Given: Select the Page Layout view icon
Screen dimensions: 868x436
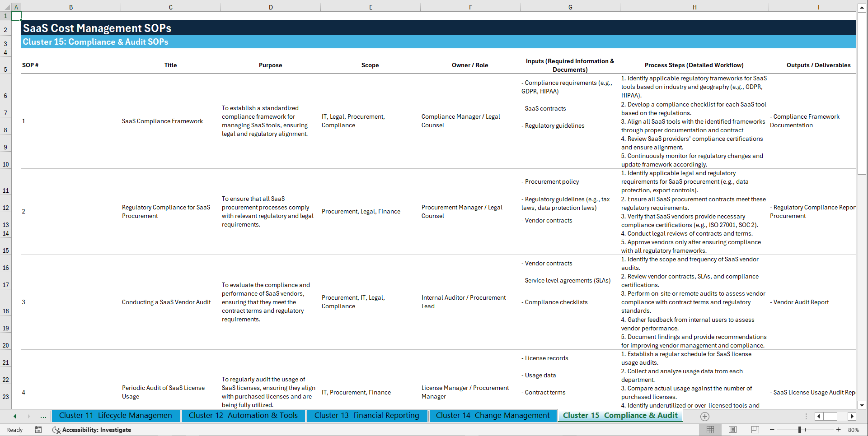Looking at the screenshot, I should (732, 430).
